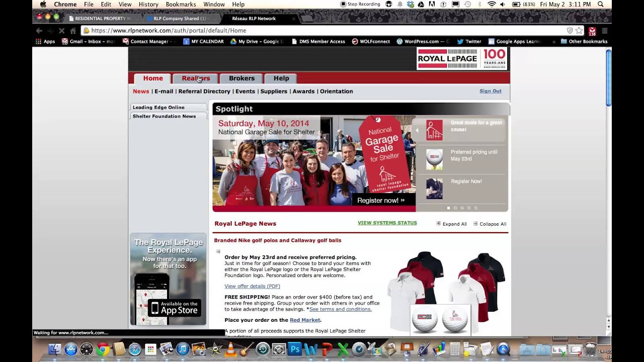Collapse all news items
The height and width of the screenshot is (362, 644).
[490, 224]
